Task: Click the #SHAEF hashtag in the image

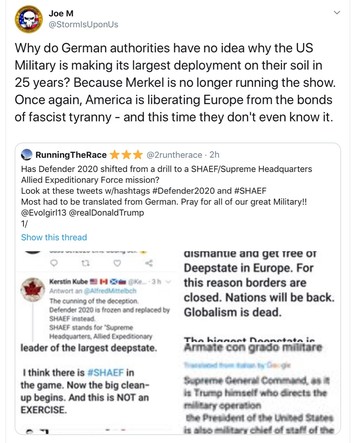Action: [105, 372]
